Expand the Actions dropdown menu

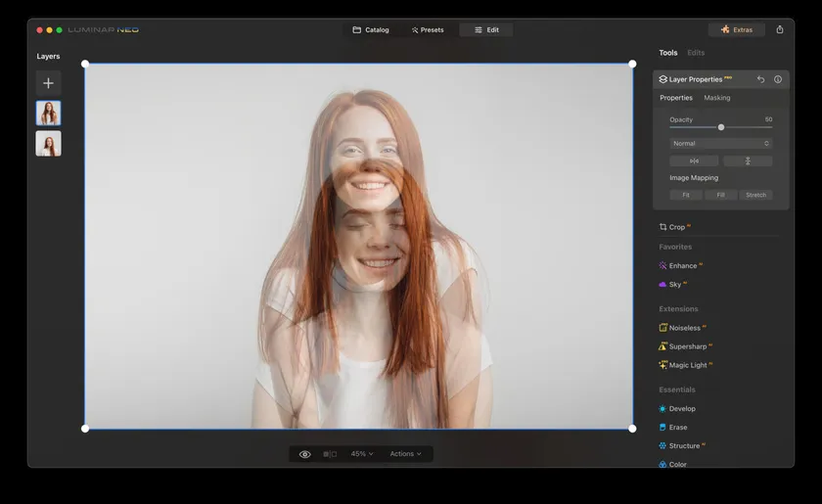(x=405, y=454)
